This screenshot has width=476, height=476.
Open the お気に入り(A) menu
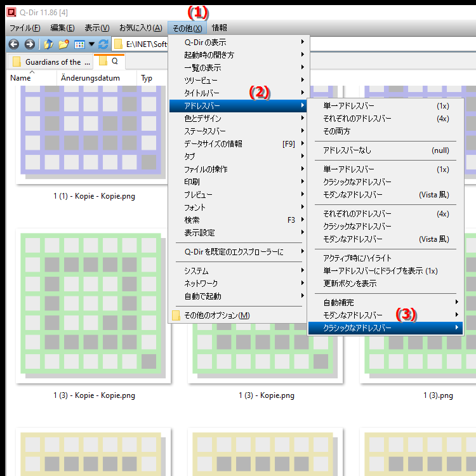(140, 28)
